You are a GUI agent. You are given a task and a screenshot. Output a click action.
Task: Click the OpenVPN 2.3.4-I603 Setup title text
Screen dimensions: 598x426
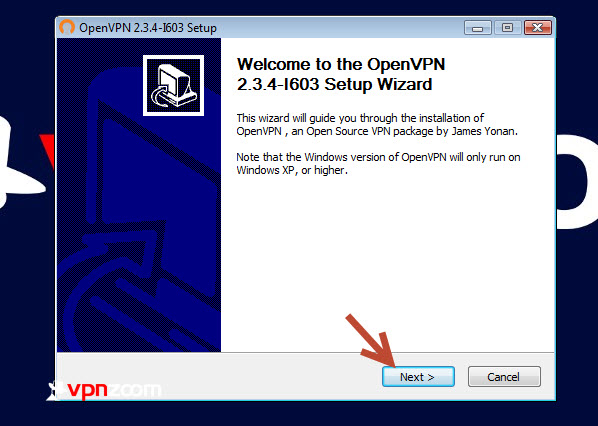(x=148, y=28)
